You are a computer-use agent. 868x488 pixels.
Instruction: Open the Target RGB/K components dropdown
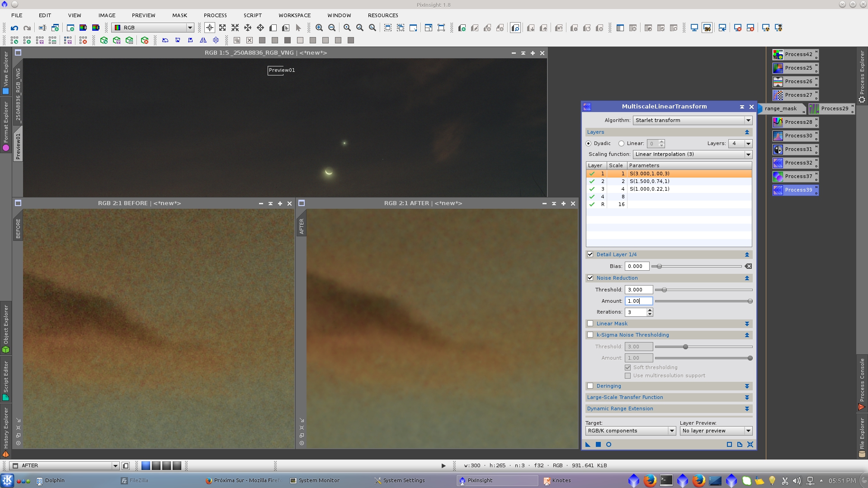tap(631, 431)
